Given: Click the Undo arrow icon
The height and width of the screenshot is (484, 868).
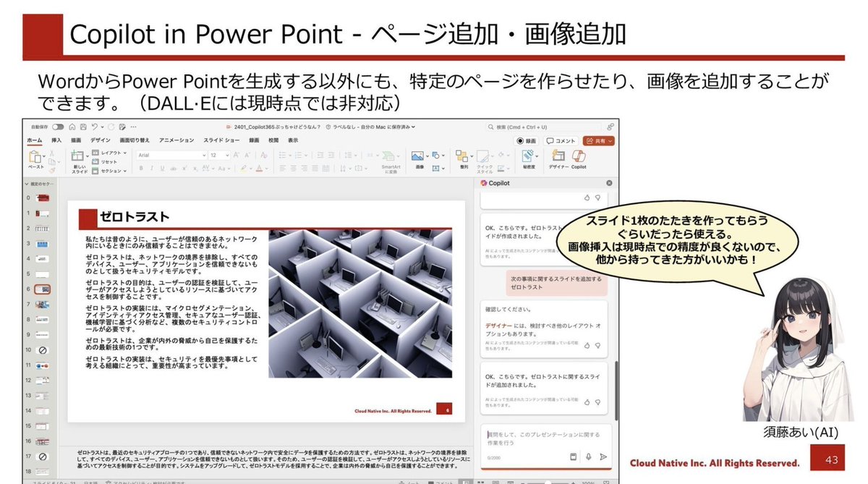Looking at the screenshot, I should point(95,127).
